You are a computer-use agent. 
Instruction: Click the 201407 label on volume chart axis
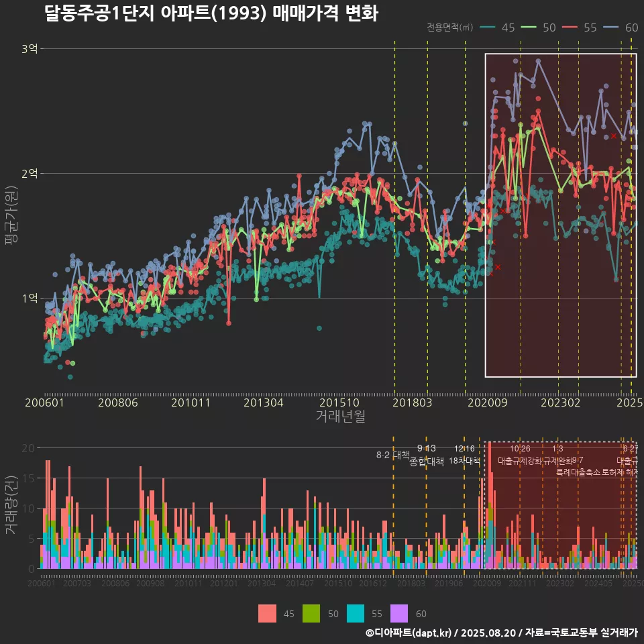tap(300, 583)
